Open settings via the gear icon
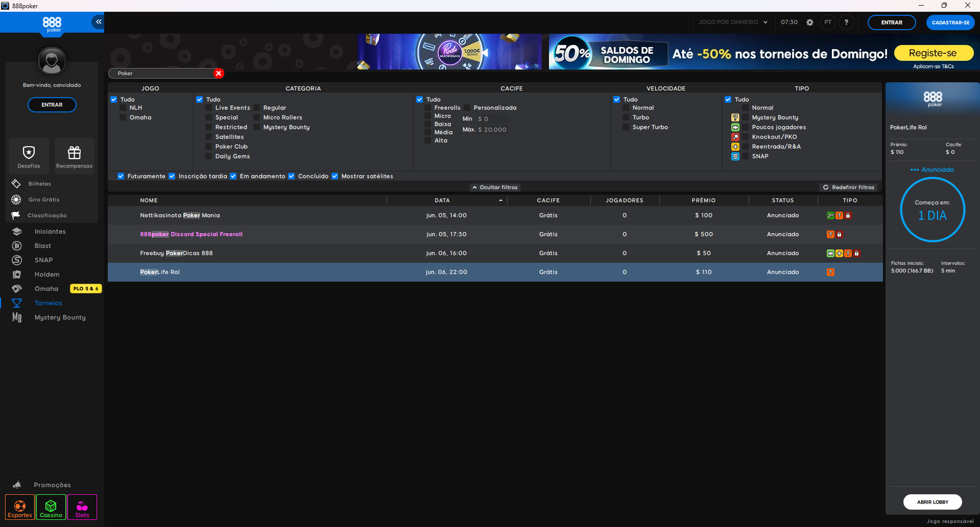 [x=809, y=22]
